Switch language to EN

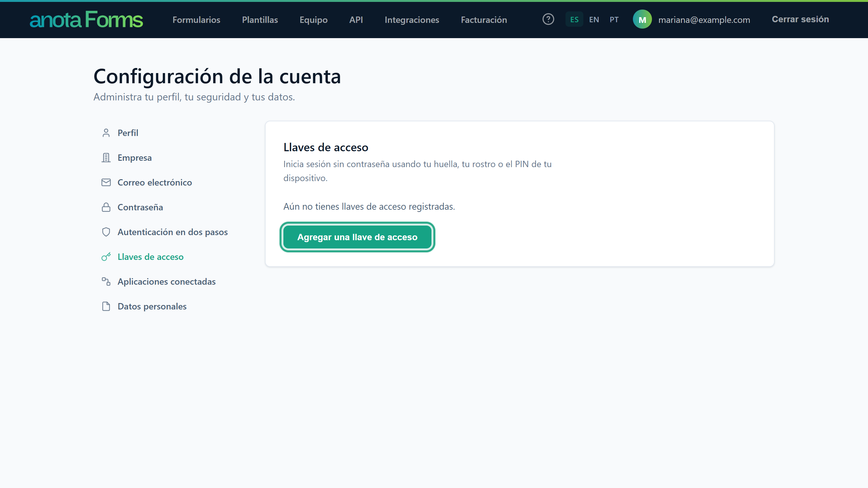tap(594, 20)
